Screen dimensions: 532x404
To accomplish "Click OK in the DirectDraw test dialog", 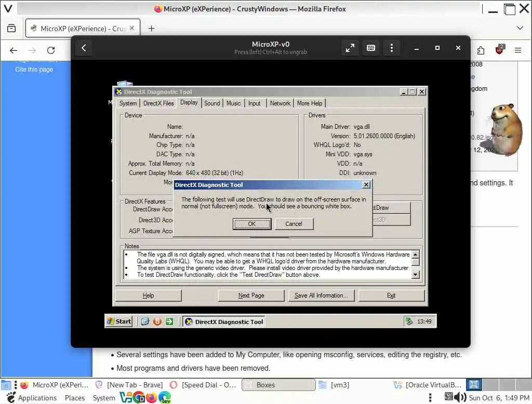I will point(252,224).
